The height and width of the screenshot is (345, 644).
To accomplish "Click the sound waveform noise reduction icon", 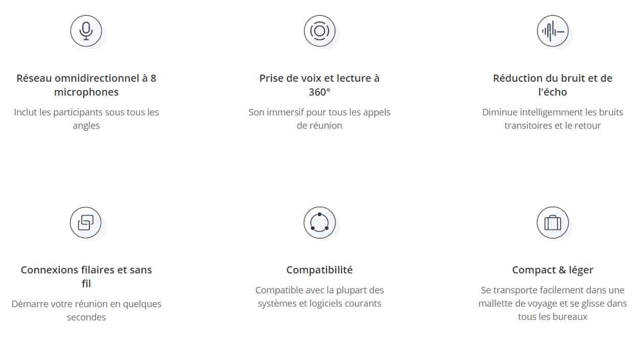I will click(x=553, y=31).
